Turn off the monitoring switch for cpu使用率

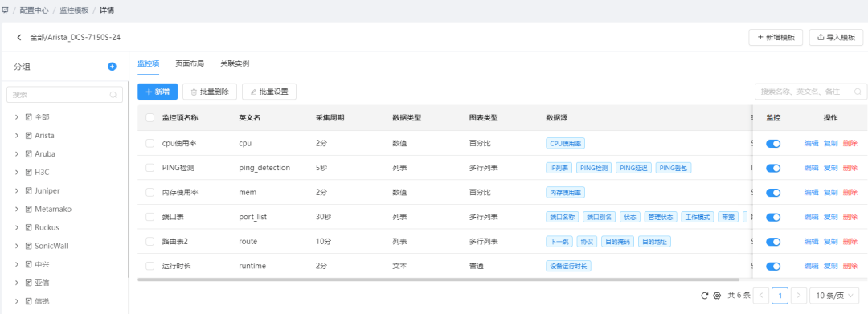(773, 144)
